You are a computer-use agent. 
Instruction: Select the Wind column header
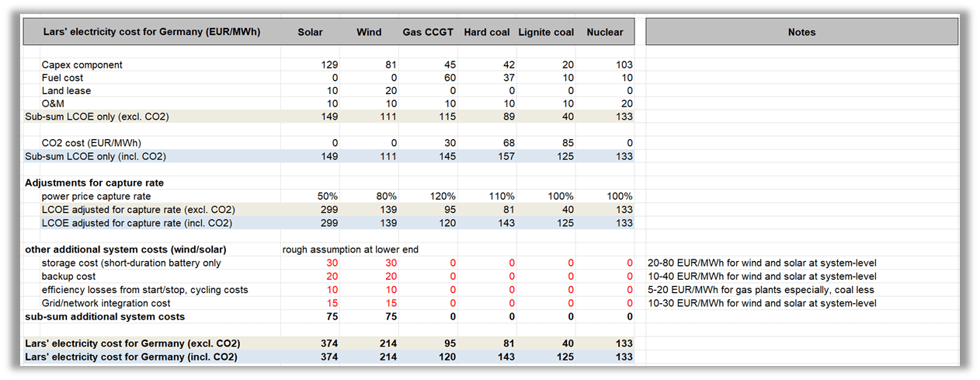coord(369,33)
